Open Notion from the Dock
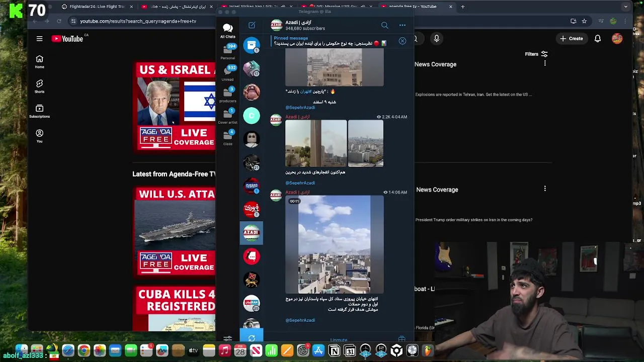 point(334,350)
